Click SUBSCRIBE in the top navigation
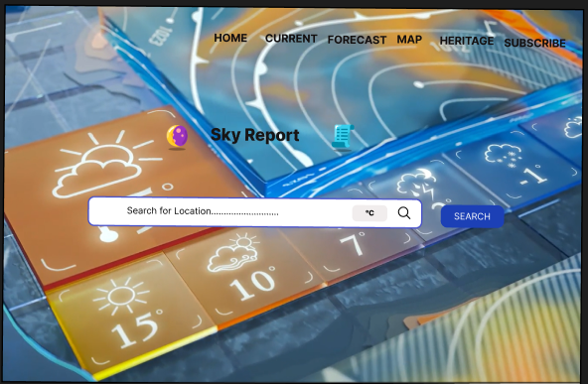Screen dimensions: 588x384 click(x=534, y=43)
